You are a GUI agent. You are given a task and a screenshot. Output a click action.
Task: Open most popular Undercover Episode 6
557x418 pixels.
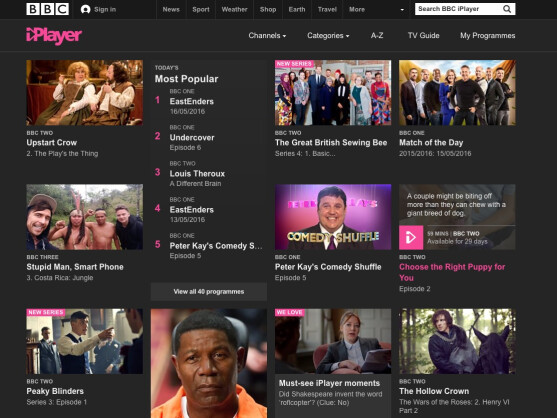tap(192, 138)
